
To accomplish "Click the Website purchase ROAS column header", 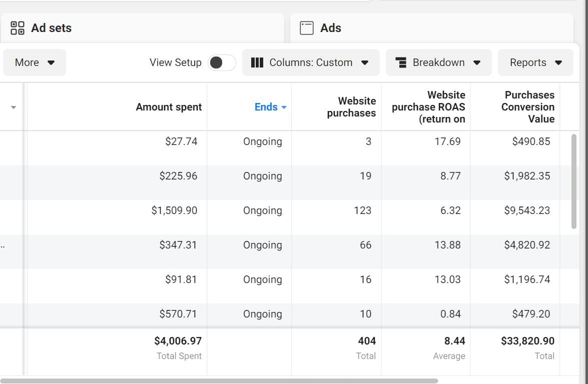I will point(428,107).
